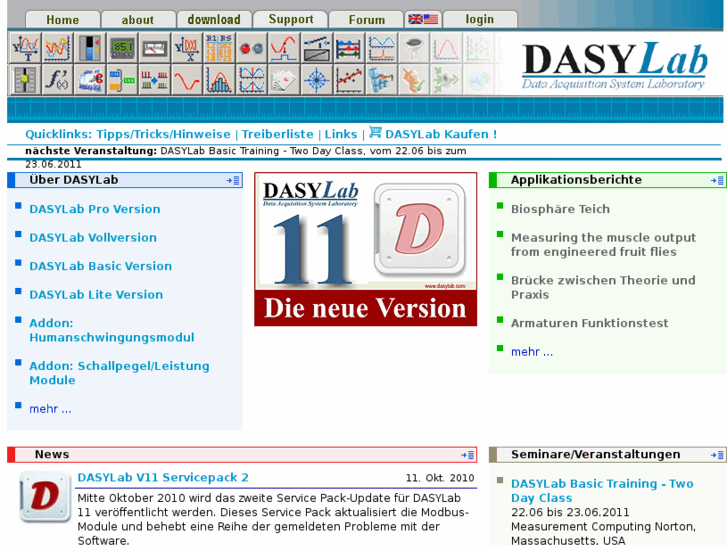Click mehr ... under Applikationsberichte
This screenshot has width=727, height=545.
pyautogui.click(x=532, y=352)
